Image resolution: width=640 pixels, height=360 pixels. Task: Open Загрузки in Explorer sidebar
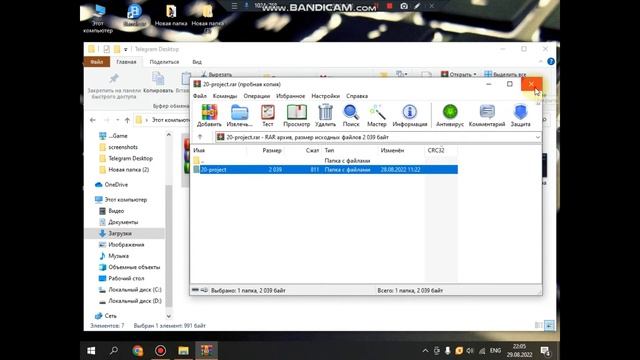pyautogui.click(x=120, y=233)
